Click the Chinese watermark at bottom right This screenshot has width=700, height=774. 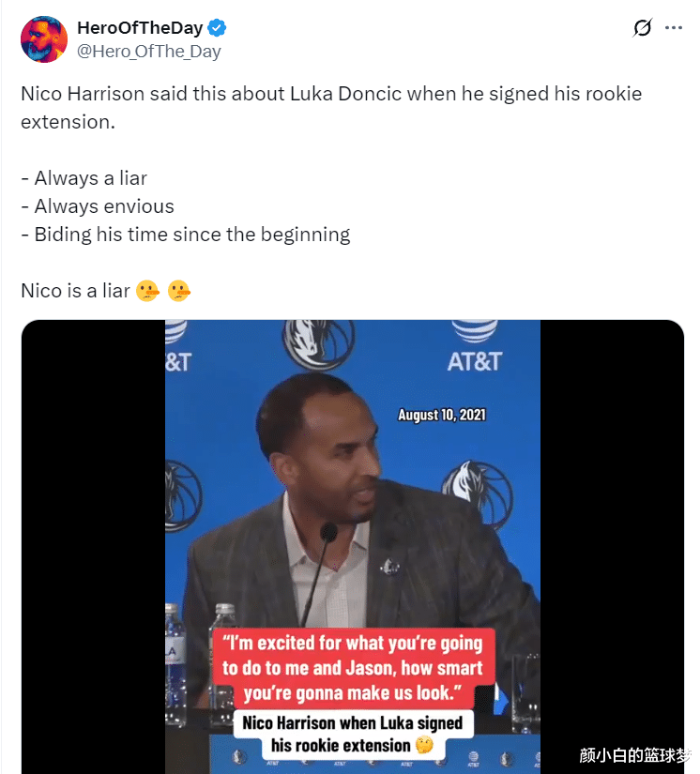(635, 755)
